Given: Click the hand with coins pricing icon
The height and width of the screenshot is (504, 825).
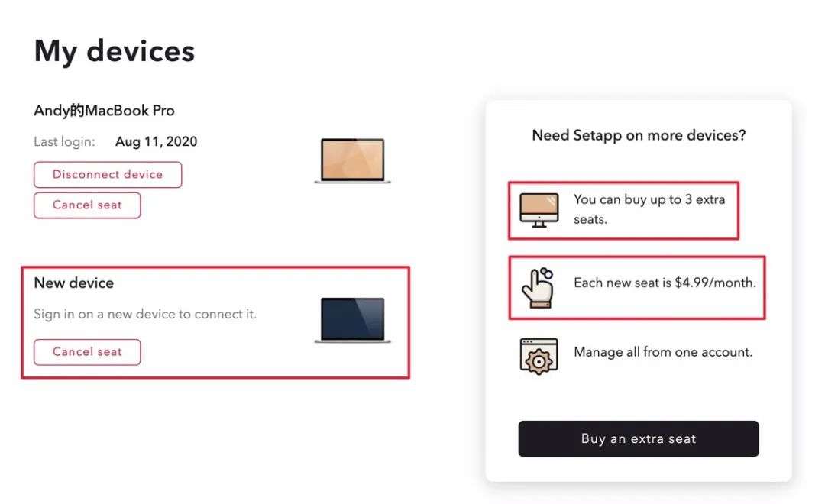Looking at the screenshot, I should pos(537,287).
